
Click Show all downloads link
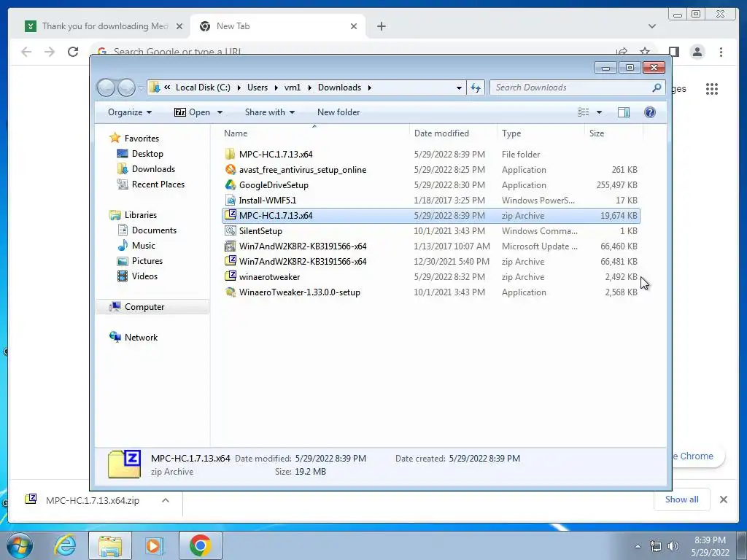(682, 499)
